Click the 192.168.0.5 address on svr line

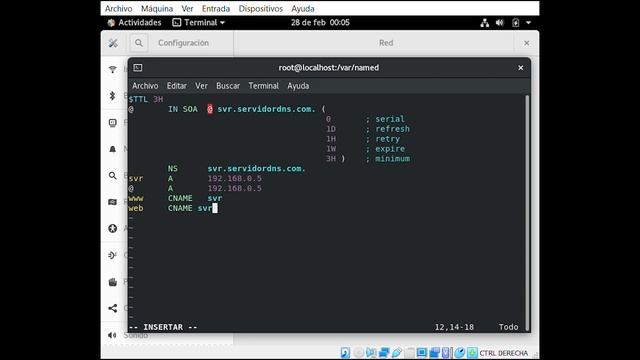point(234,178)
